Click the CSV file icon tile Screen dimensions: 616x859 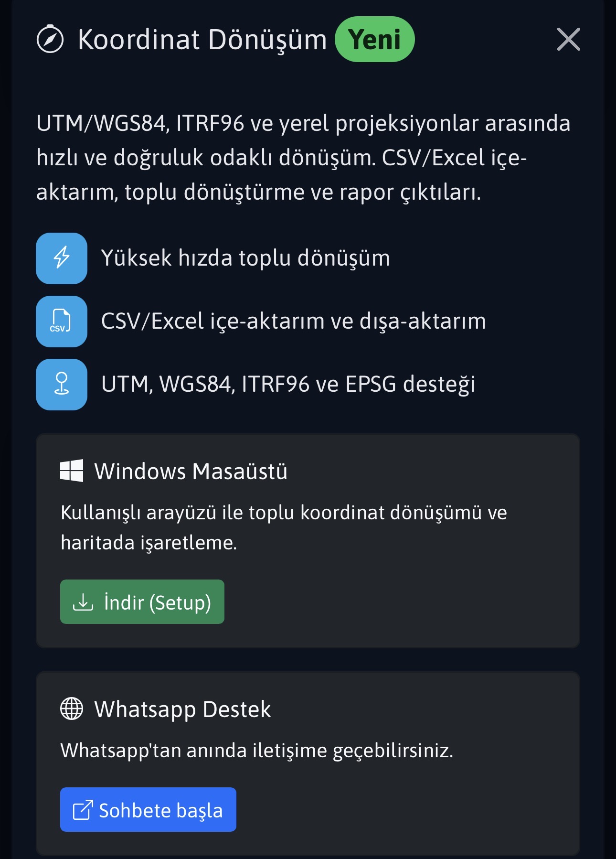point(62,322)
